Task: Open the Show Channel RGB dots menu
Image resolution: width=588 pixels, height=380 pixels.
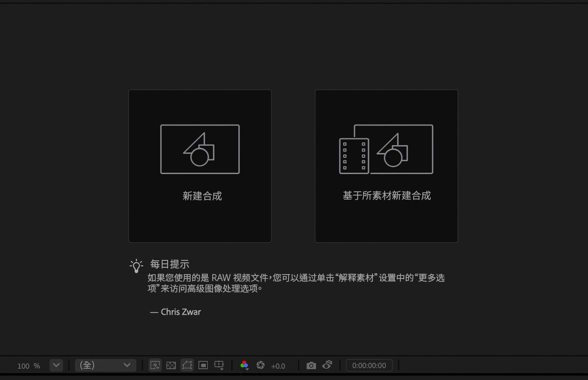Action: [244, 365]
